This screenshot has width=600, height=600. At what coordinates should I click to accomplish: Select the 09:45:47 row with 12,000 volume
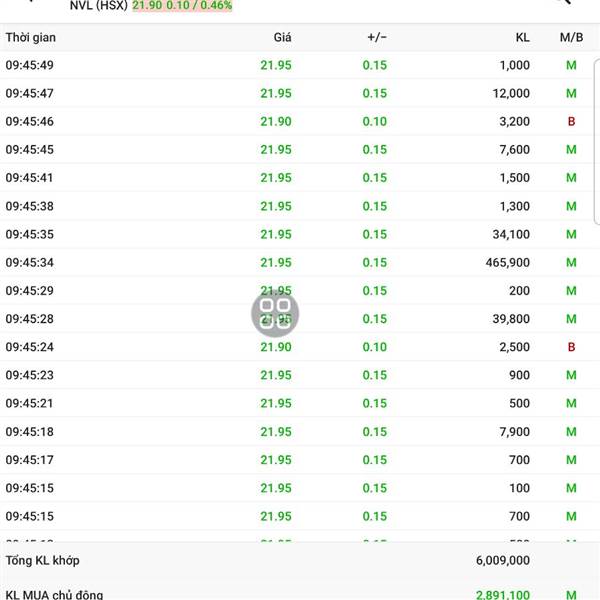point(296,93)
